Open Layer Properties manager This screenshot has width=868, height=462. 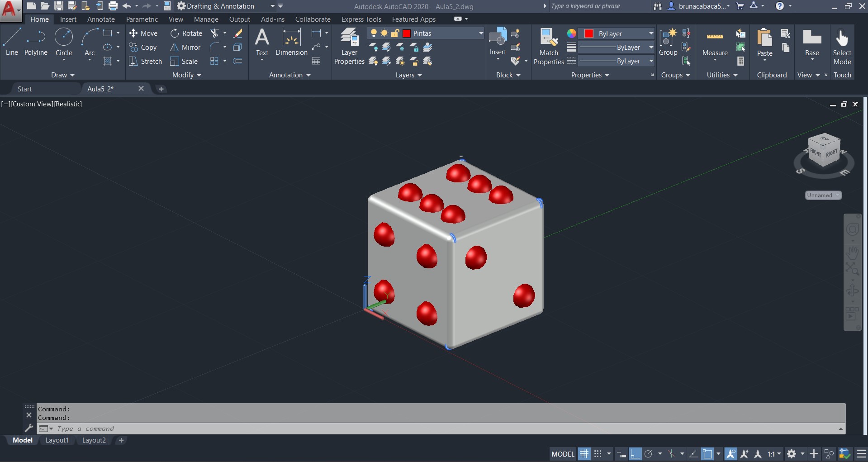pos(349,46)
